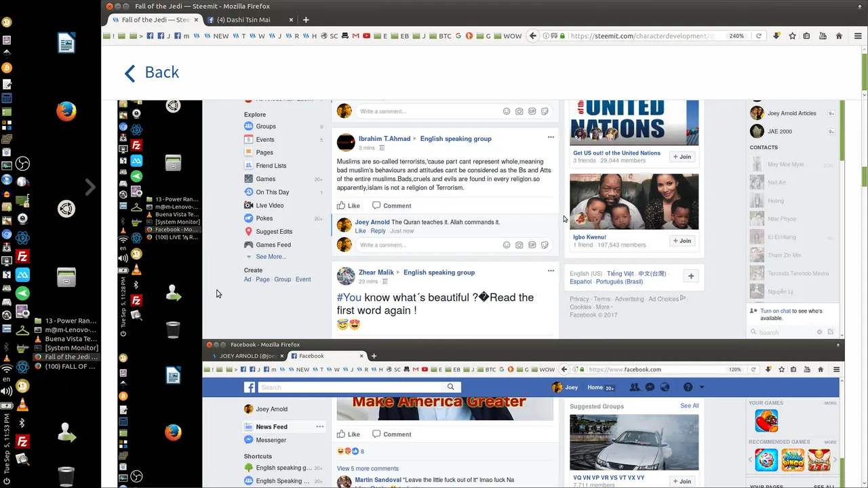Go back with Steemit window's back arrow
The image size is (868, 488).
(533, 36)
